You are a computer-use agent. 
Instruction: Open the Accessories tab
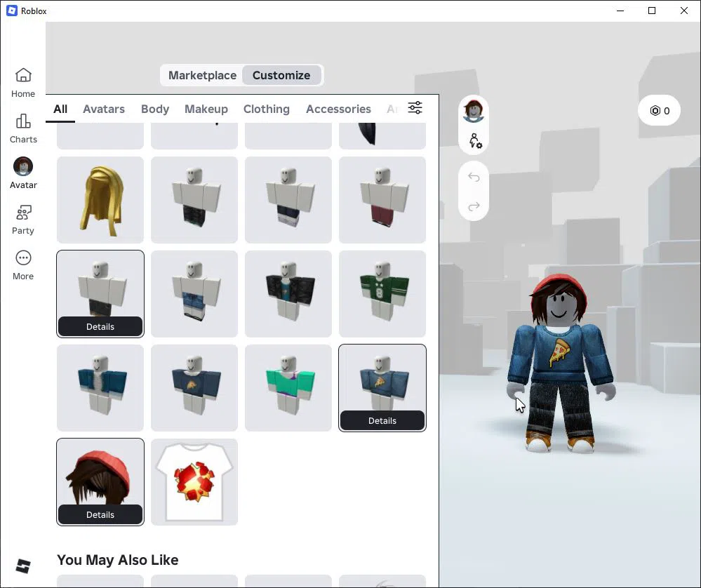pyautogui.click(x=338, y=109)
